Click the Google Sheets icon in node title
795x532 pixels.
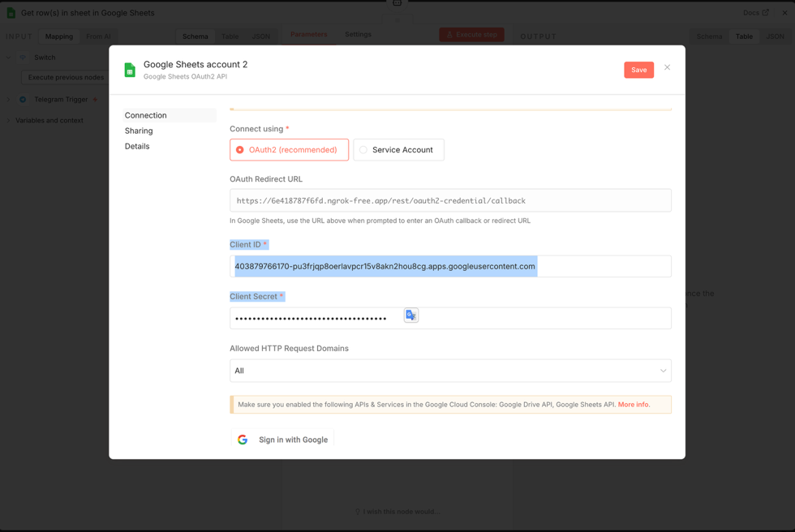(11, 13)
